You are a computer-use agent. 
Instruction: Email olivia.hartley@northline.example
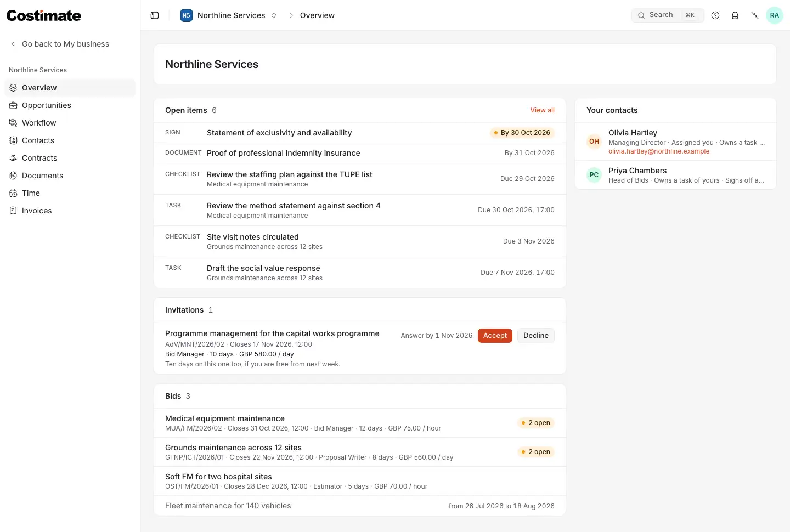(x=659, y=151)
